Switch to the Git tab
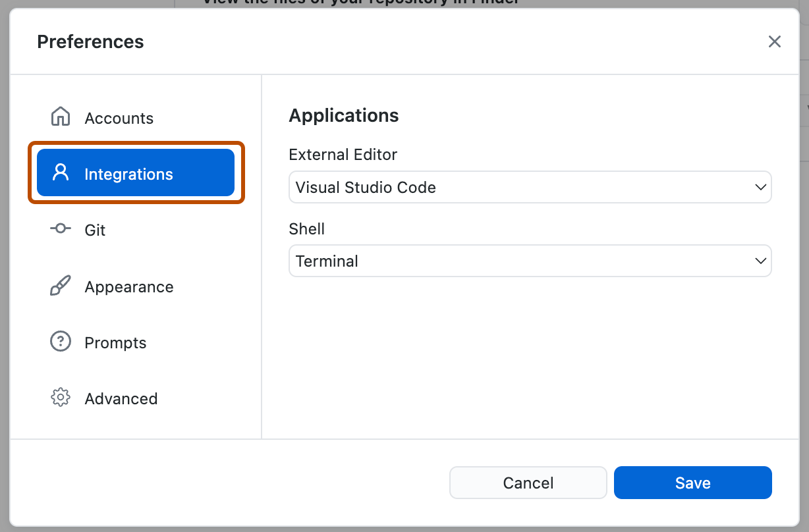809x532 pixels. [x=136, y=229]
